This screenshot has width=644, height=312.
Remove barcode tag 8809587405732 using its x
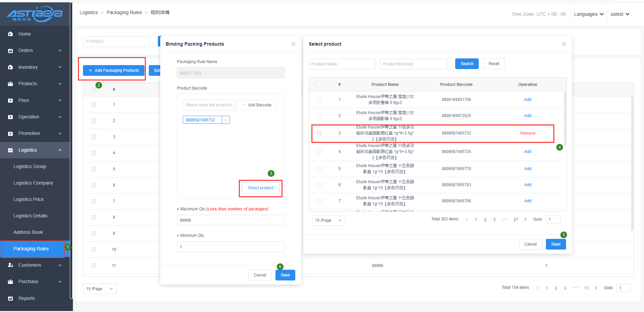226,120
